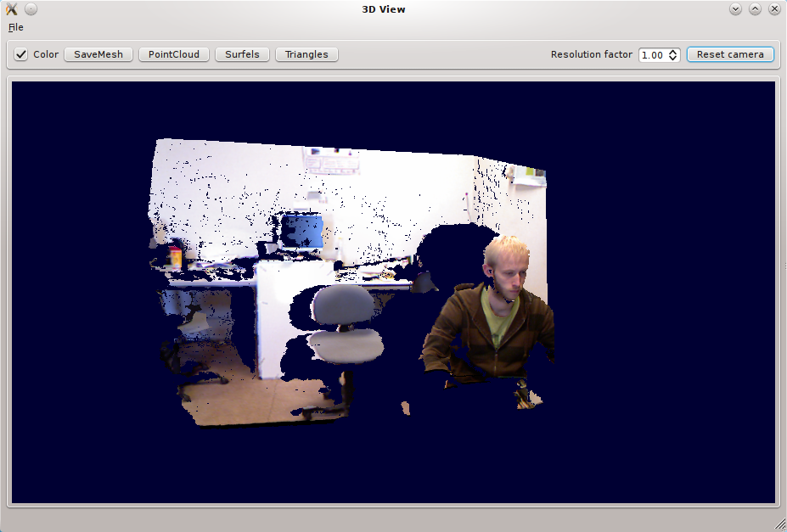
Task: Click the X application icon in title bar
Action: click(12, 9)
